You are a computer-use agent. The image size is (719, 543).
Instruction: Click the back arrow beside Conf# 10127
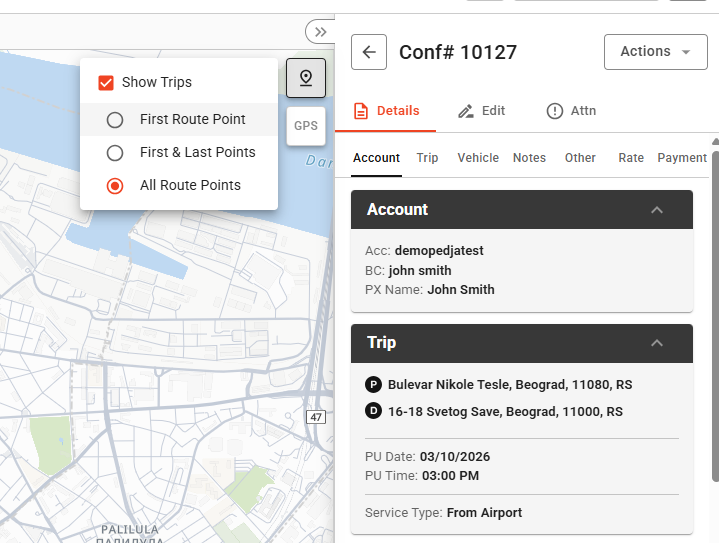coord(369,52)
